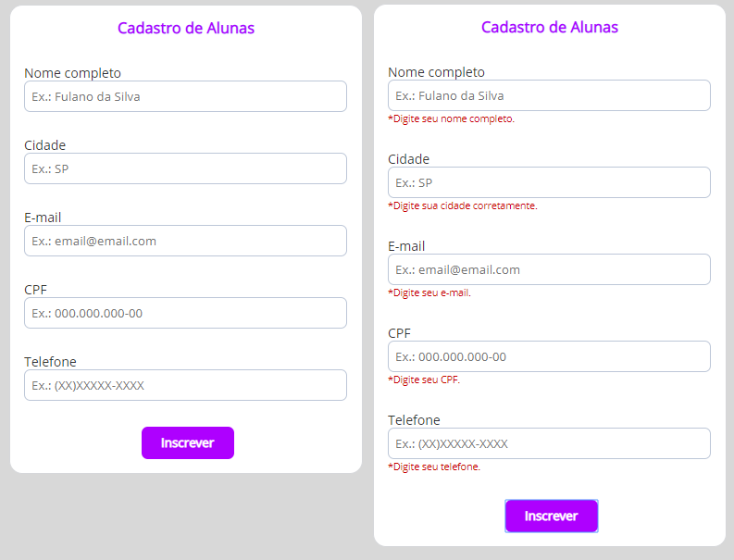
Task: Click Telefone label in form with error messages
Action: coord(414,420)
